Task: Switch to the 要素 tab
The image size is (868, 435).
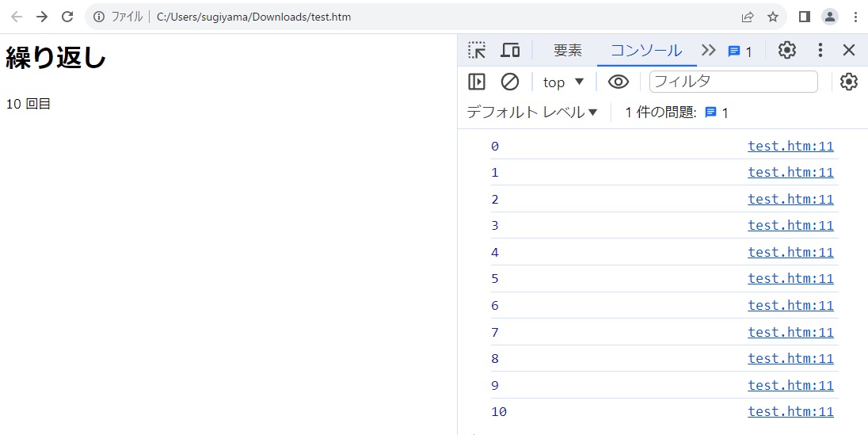Action: point(567,51)
